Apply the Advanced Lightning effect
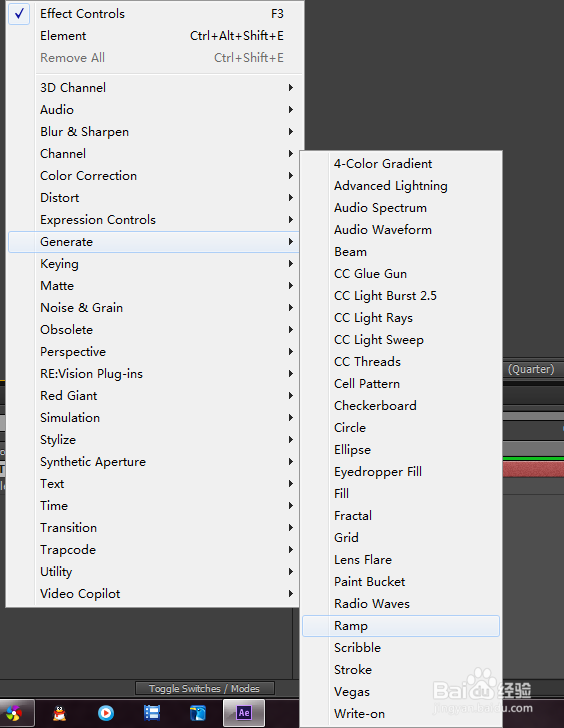Screen dimensions: 564x728 coord(401,186)
